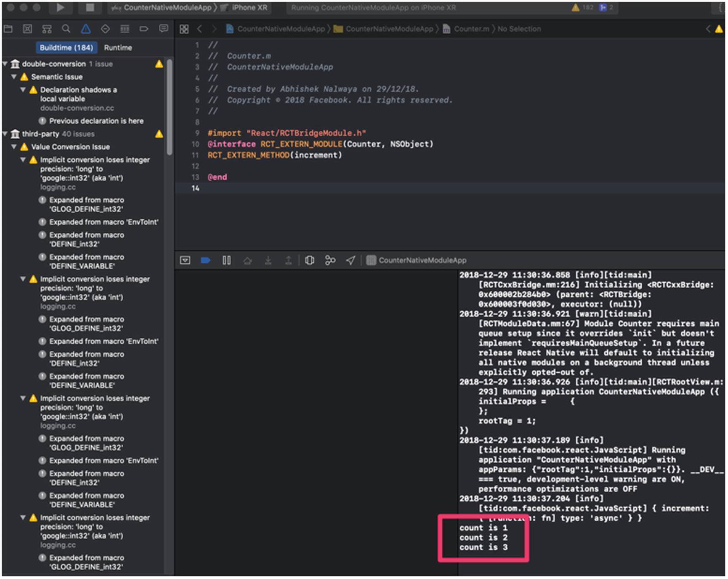The width and height of the screenshot is (728, 579).
Task: Stop the running app
Action: (90, 7)
